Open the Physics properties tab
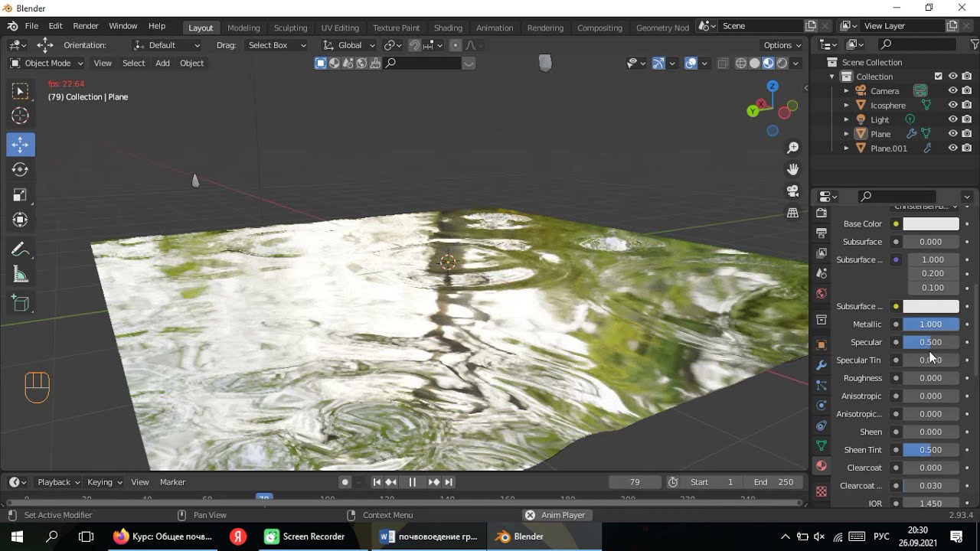The width and height of the screenshot is (980, 551). pyautogui.click(x=822, y=406)
